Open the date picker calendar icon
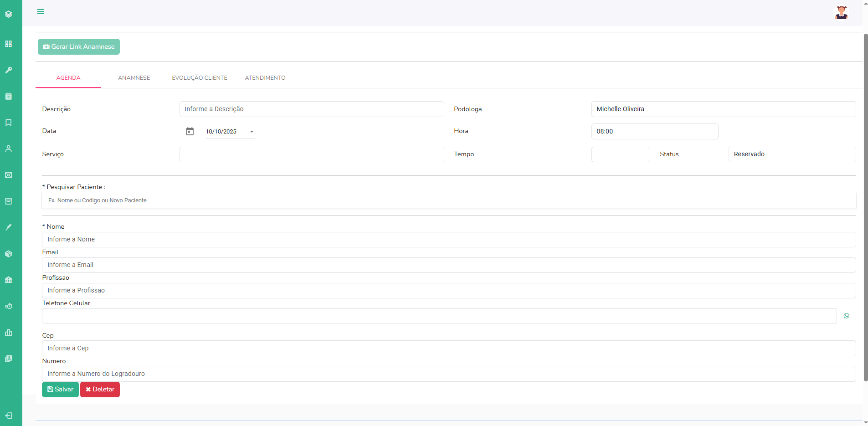This screenshot has width=868, height=426. [190, 131]
